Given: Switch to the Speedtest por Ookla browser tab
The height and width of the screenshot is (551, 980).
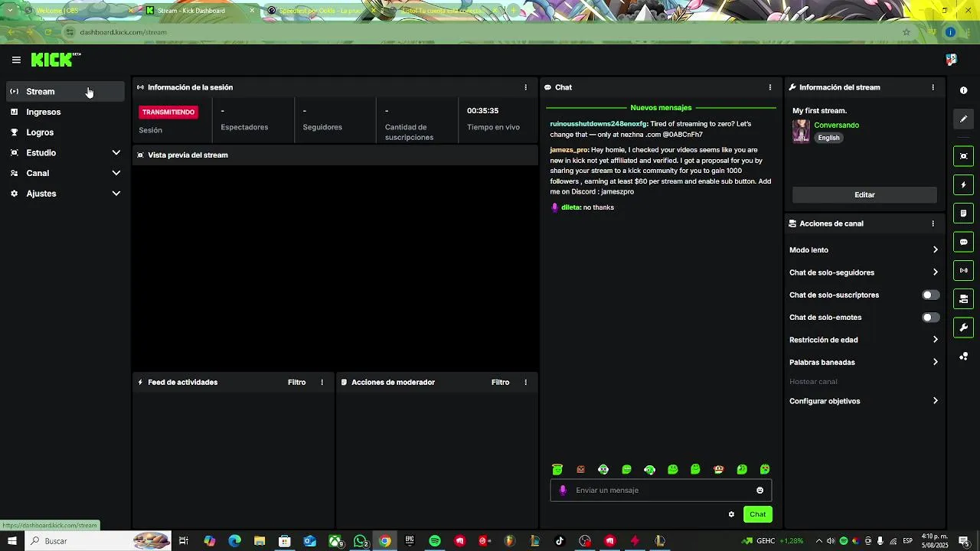Looking at the screenshot, I should [322, 11].
